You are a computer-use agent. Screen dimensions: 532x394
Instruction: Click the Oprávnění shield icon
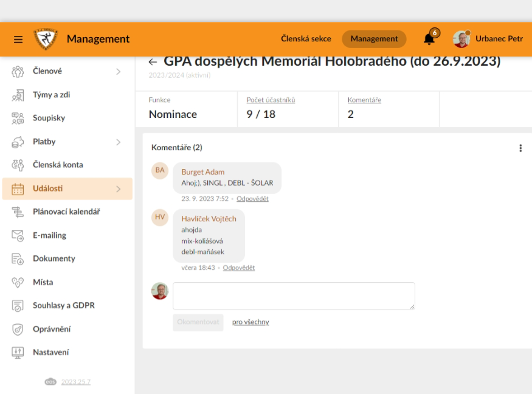tap(18, 329)
